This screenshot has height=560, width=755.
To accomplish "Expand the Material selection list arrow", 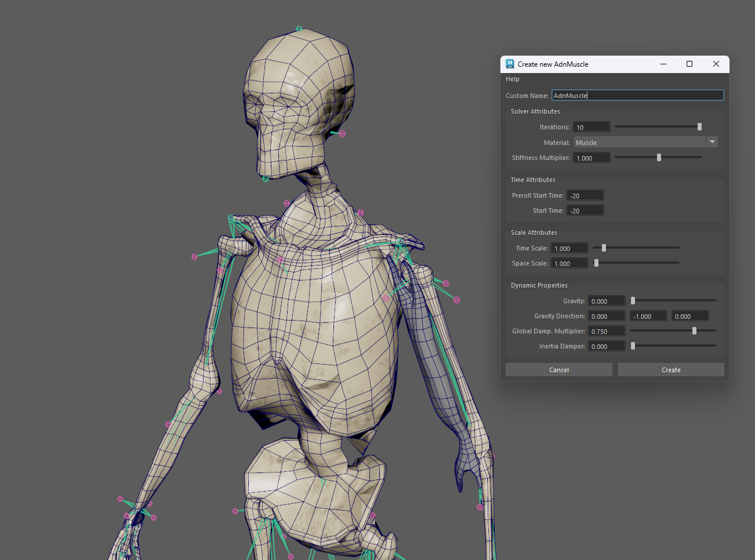I will [712, 141].
